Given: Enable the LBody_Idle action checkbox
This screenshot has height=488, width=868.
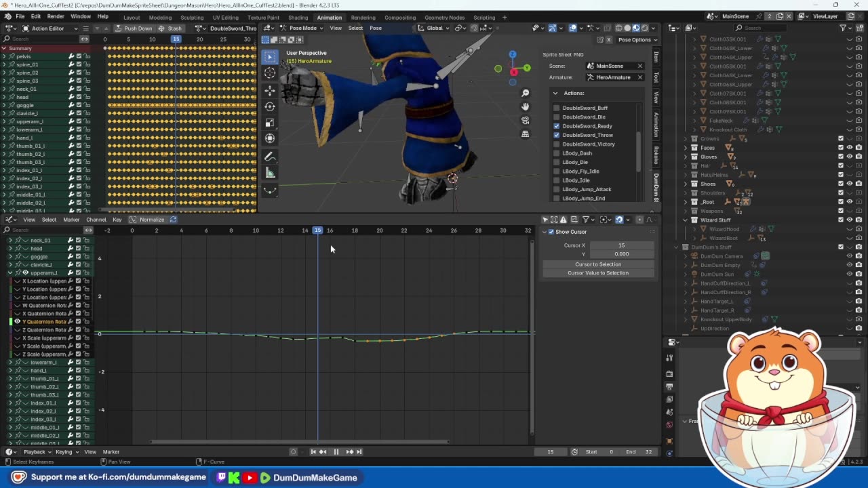Looking at the screenshot, I should pos(557,180).
